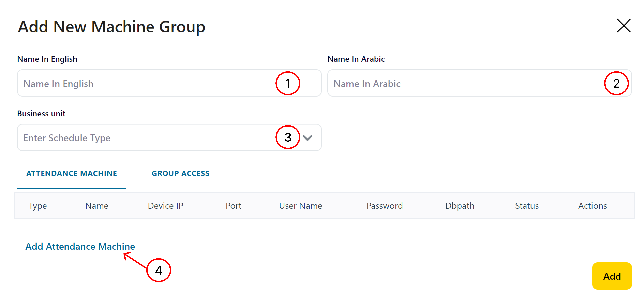Click the Name column header
This screenshot has height=307, width=644.
[x=97, y=206]
